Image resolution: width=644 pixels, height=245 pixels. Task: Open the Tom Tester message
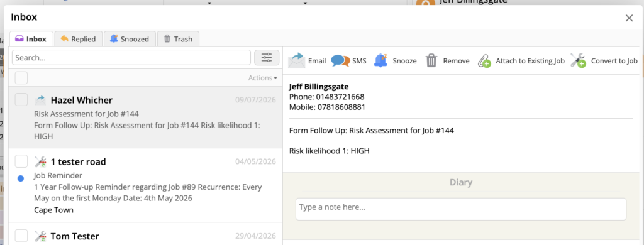click(146, 234)
